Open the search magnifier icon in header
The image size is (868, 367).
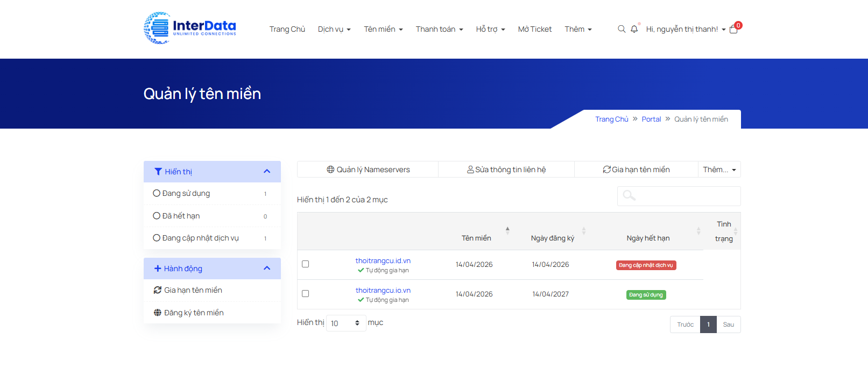pyautogui.click(x=622, y=29)
